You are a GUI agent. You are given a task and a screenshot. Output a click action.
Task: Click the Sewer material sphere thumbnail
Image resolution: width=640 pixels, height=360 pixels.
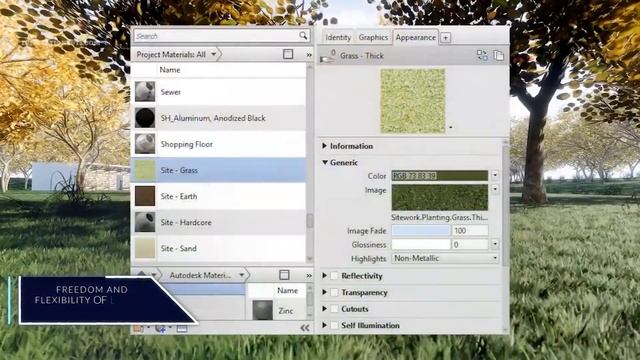coord(145,91)
